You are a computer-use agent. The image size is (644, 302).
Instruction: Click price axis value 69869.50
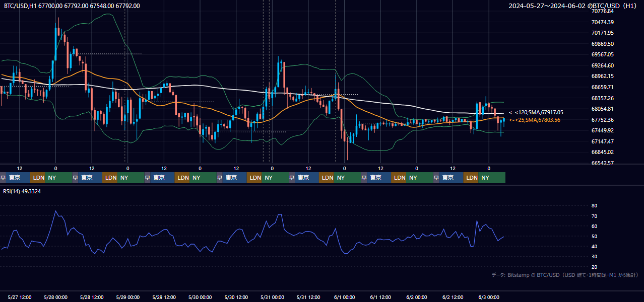[x=602, y=44]
